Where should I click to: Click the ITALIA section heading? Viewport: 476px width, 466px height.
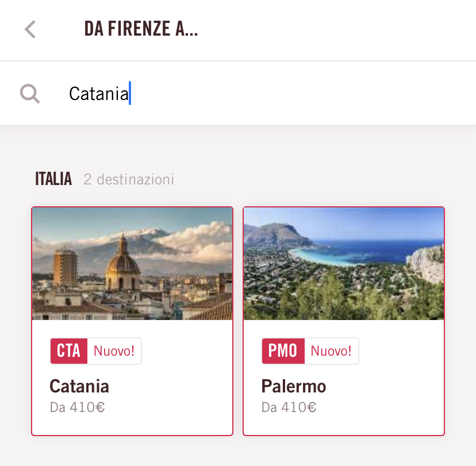click(x=53, y=179)
